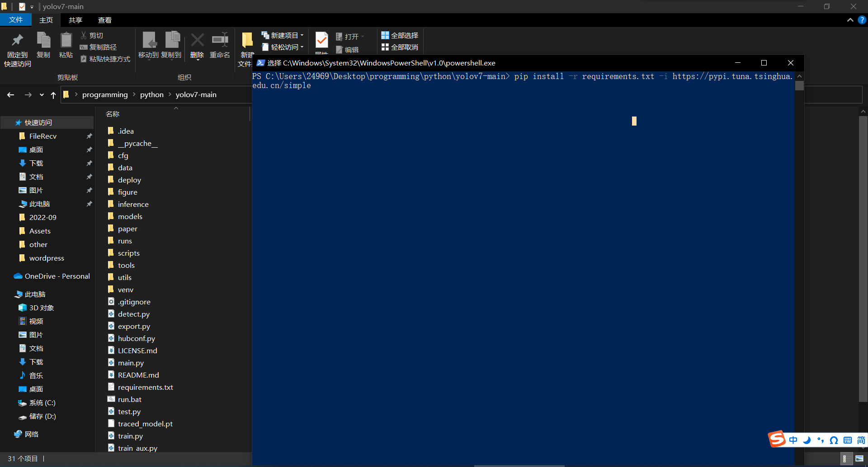Open the File (文件) ribbon tab
This screenshot has width=868, height=467.
tap(16, 20)
